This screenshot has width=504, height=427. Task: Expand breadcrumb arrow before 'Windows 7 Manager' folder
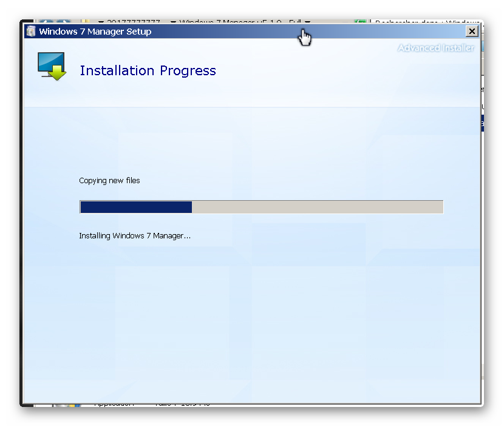174,22
